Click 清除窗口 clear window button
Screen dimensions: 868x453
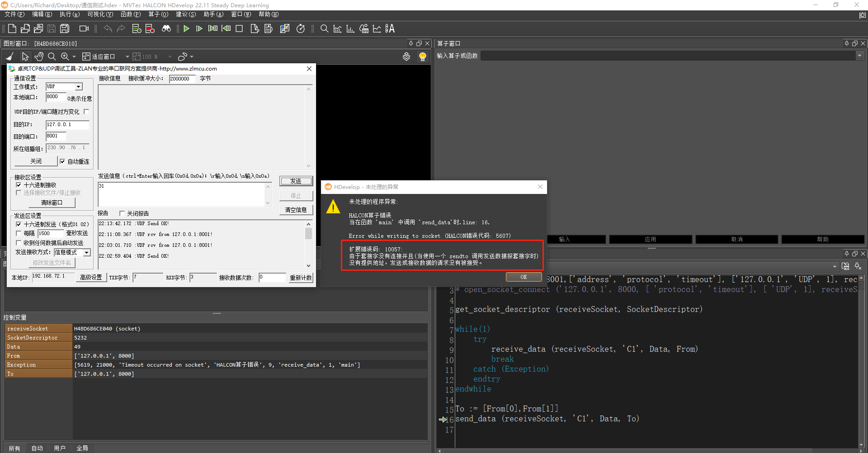coord(52,203)
